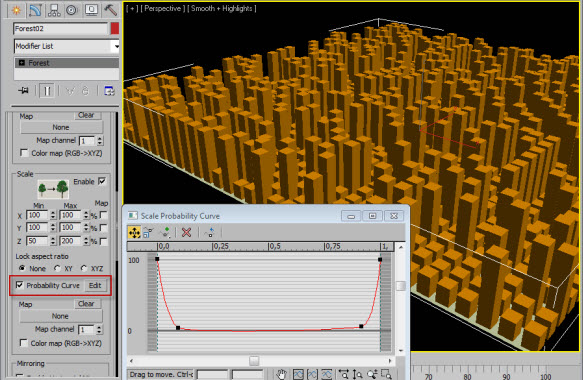
Task: Open the red object color swatch
Action: pyautogui.click(x=115, y=29)
